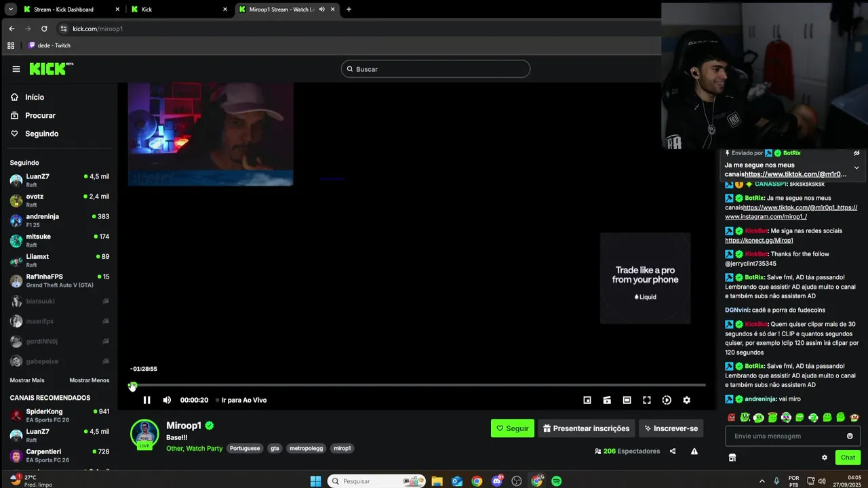The image size is (868, 488).
Task: Mute the stream volume
Action: coord(167,400)
